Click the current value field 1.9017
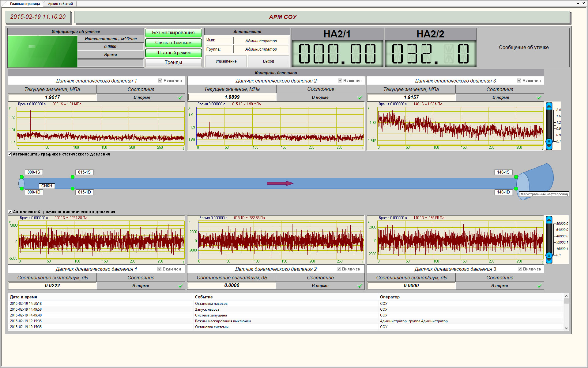The image size is (588, 368). 52,98
